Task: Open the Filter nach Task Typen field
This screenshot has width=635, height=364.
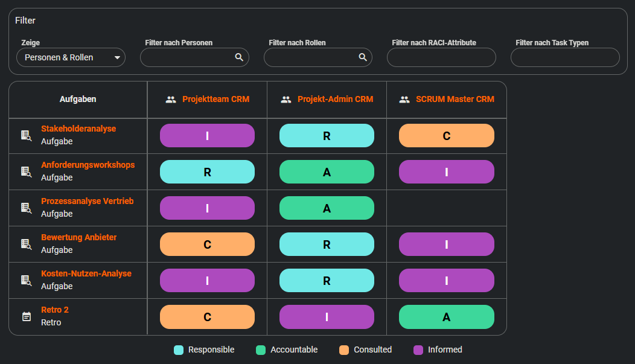Action: click(565, 57)
